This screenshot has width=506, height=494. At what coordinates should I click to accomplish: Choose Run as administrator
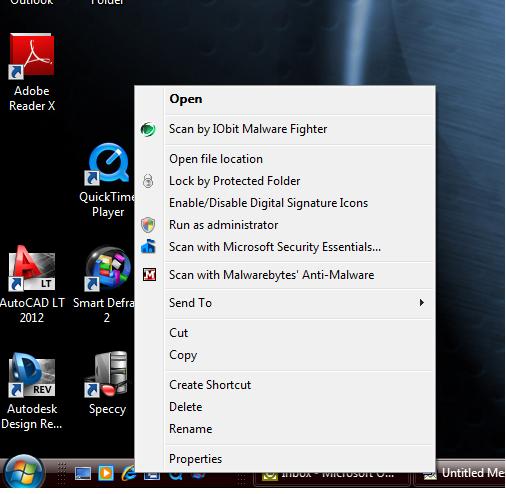coord(300,225)
